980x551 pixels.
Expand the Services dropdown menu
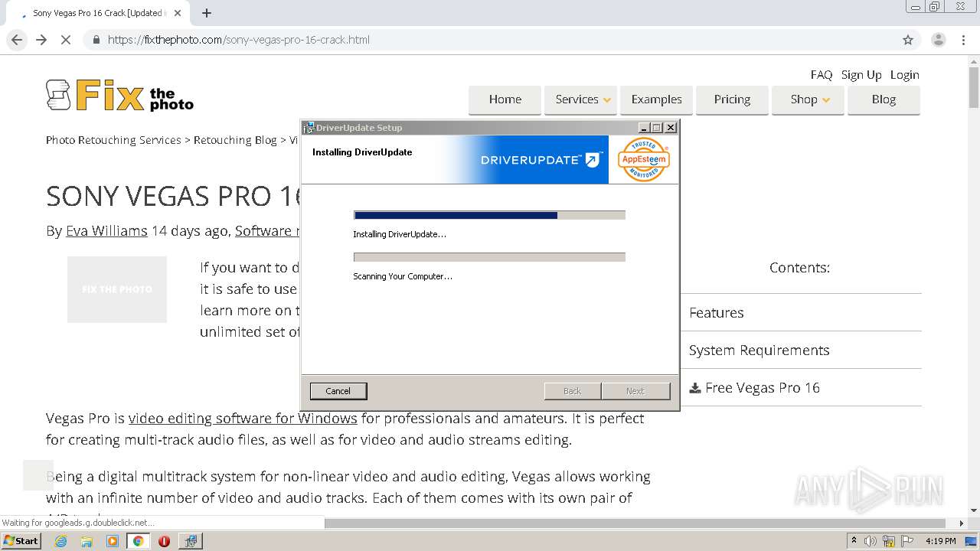pyautogui.click(x=580, y=99)
